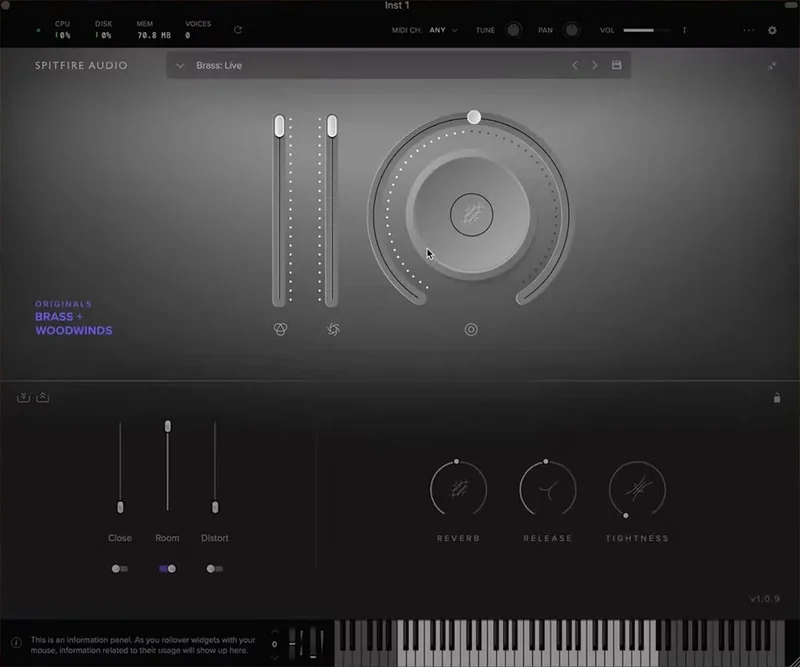The width and height of the screenshot is (800, 667).
Task: Go to the next preset arrow
Action: [594, 65]
